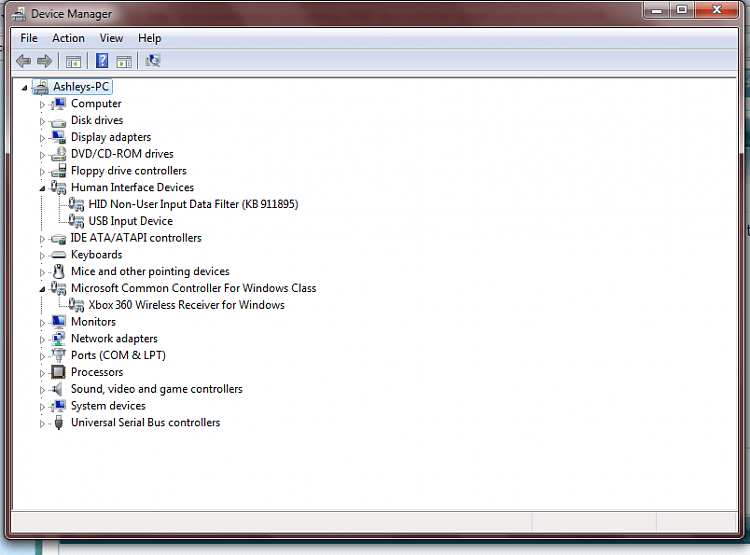Select the 'IDE ATA/ATAPI controllers' label
Screen dimensions: 750x555
(x=136, y=238)
